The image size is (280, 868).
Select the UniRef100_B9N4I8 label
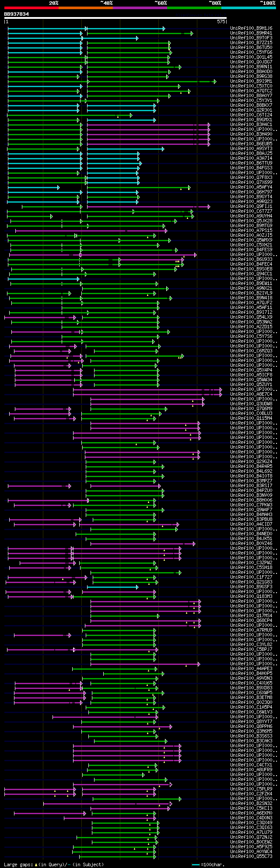tap(251, 298)
